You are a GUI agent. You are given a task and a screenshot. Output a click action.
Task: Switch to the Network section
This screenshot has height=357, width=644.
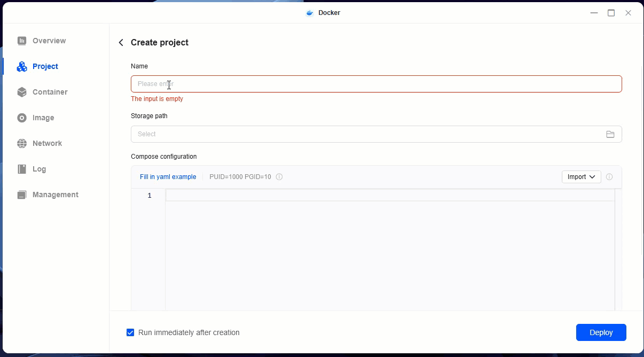[47, 143]
